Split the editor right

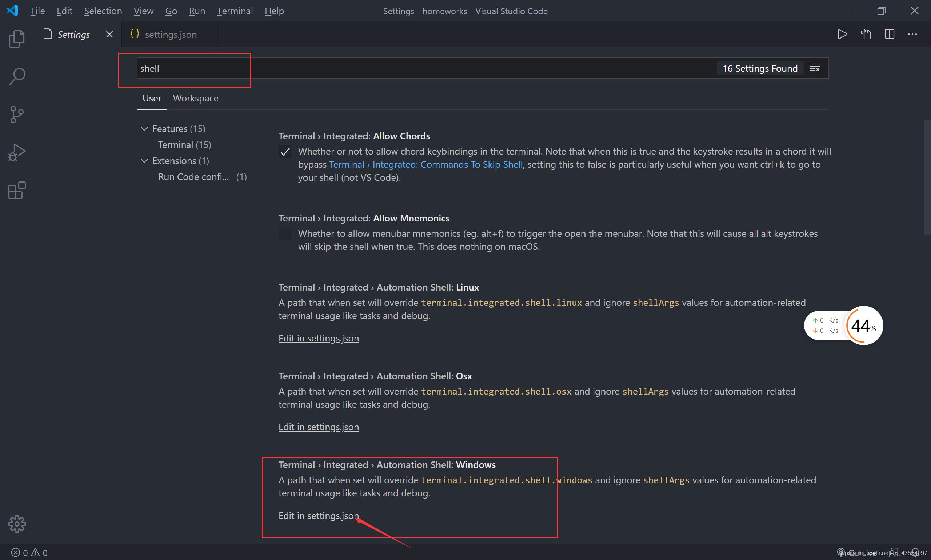click(889, 34)
